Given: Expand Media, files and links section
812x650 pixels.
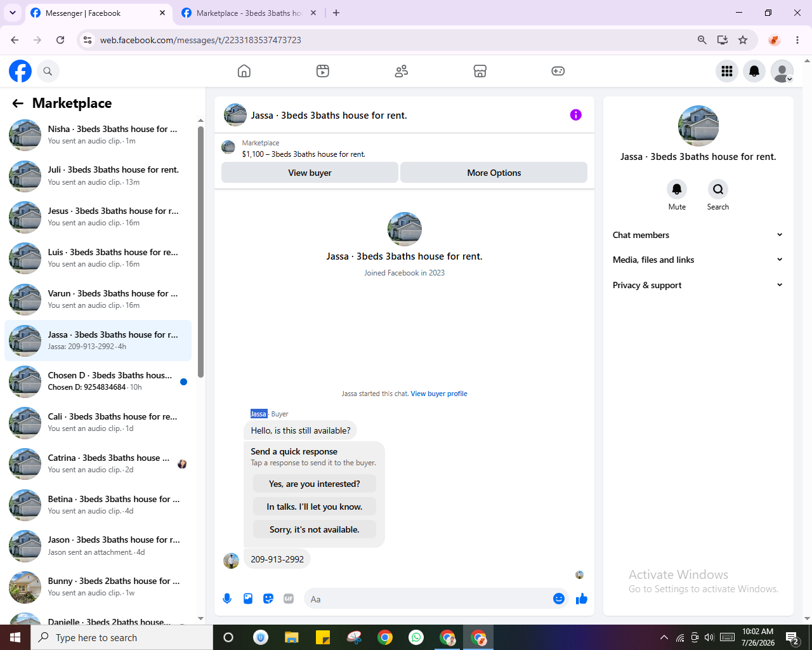Looking at the screenshot, I should [x=698, y=260].
